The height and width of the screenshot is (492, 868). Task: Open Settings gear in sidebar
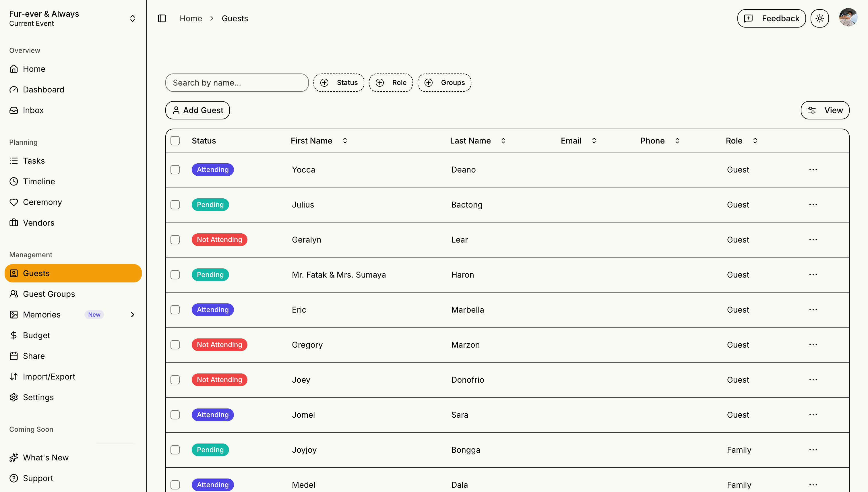click(14, 397)
